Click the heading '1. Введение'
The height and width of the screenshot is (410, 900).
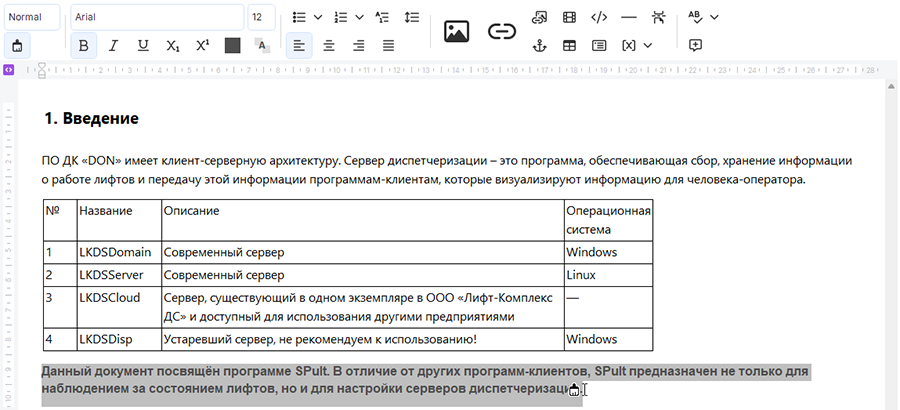coord(91,118)
